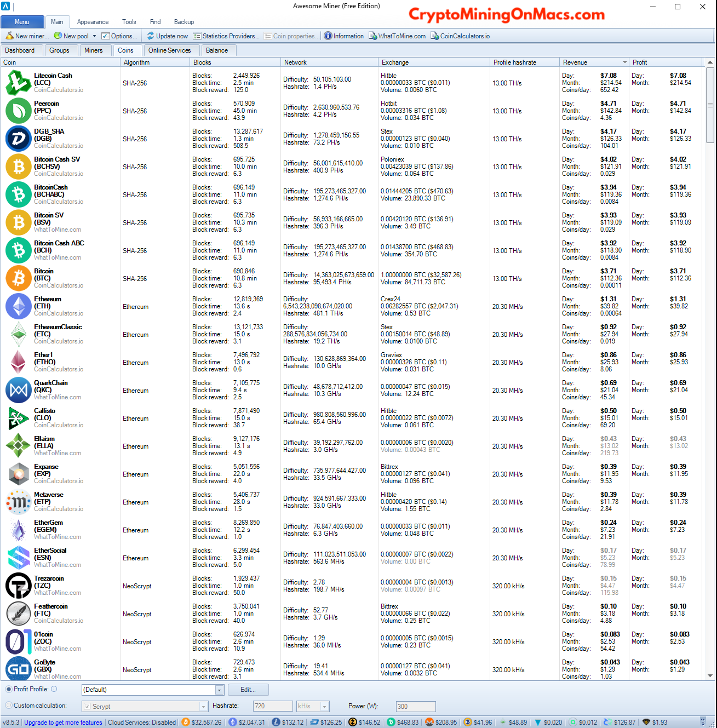Screen dimensions: 717x728
Task: Click the New pool toolbar icon
Action: [x=58, y=36]
